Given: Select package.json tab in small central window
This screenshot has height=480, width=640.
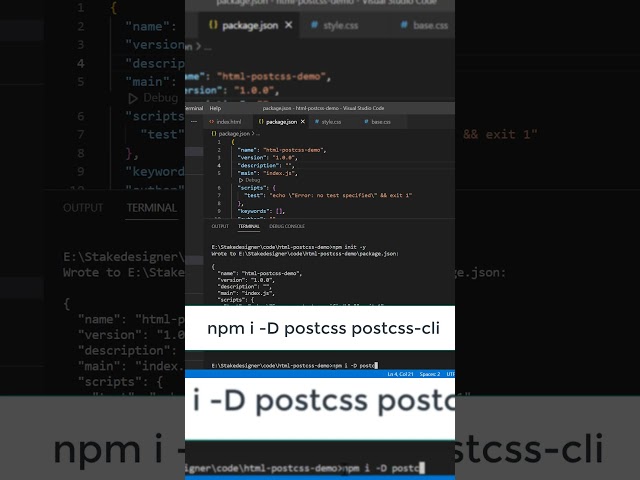Looking at the screenshot, I should (277, 122).
